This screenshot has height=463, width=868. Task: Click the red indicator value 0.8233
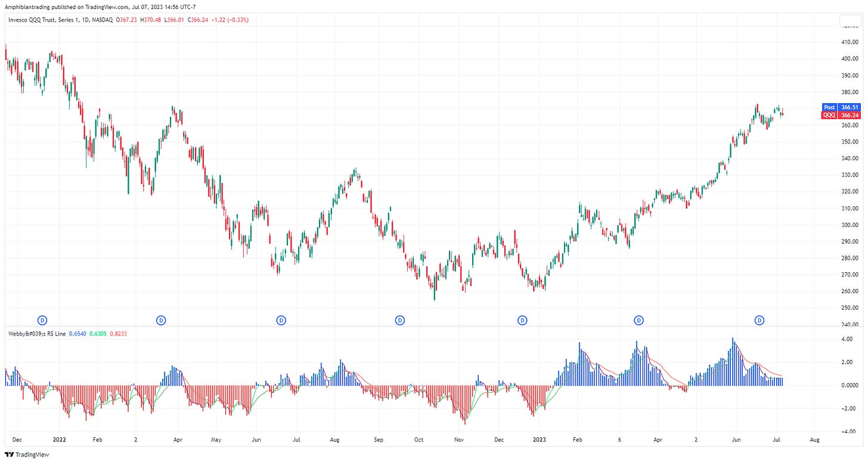pos(118,334)
